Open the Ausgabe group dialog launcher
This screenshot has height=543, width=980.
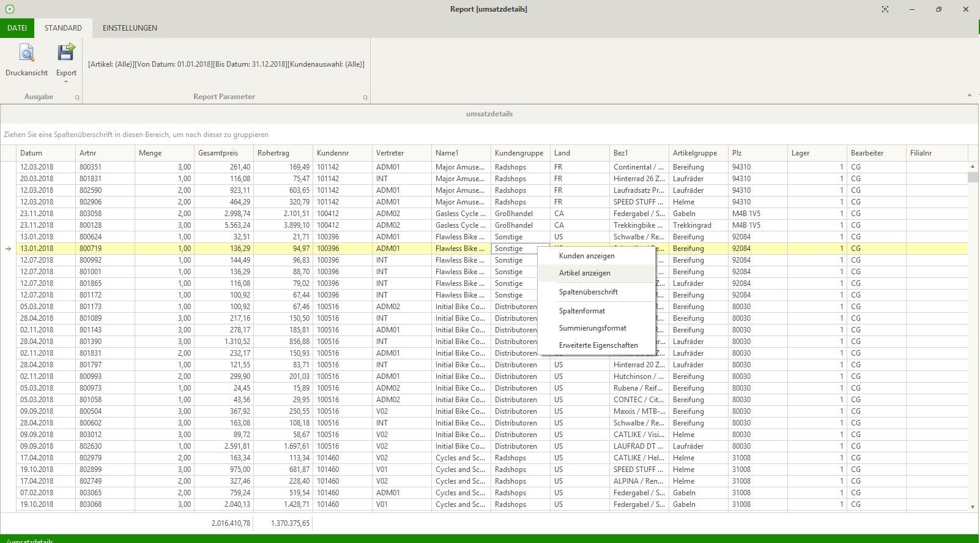coord(77,97)
